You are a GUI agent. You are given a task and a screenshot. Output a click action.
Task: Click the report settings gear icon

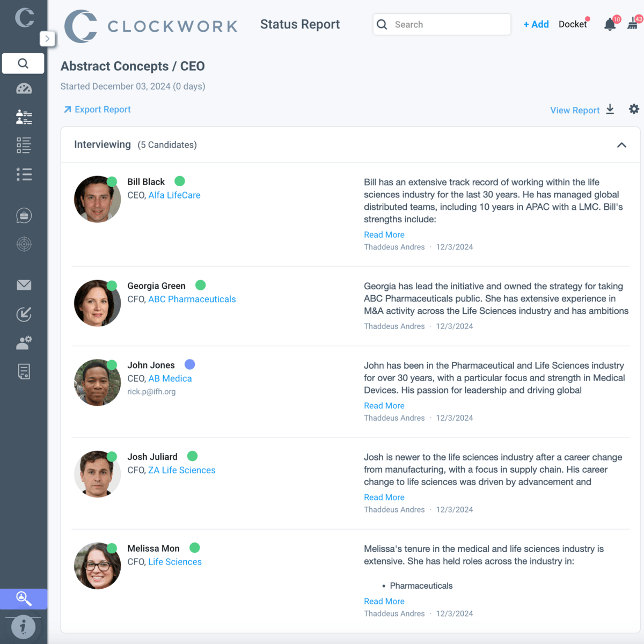pyautogui.click(x=634, y=109)
